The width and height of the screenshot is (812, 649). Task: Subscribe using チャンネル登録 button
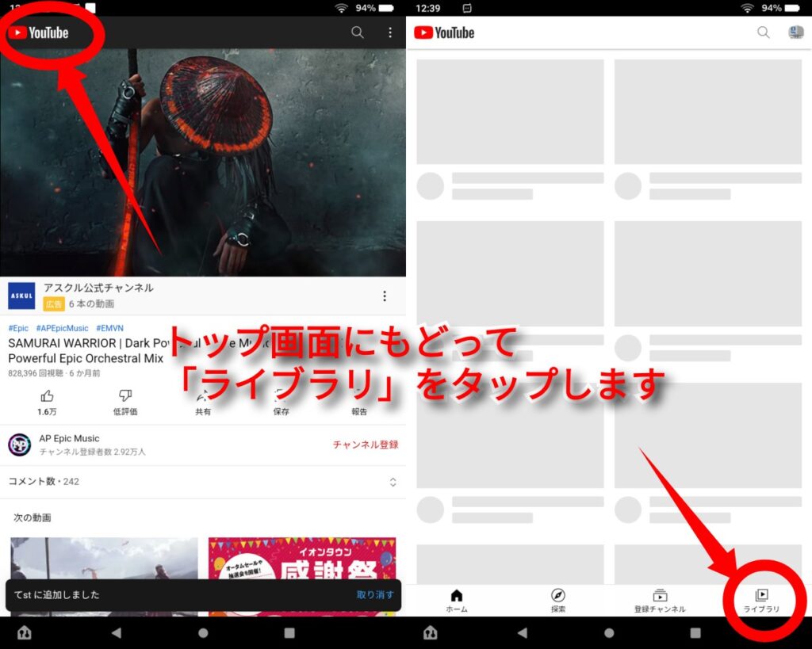pyautogui.click(x=366, y=445)
